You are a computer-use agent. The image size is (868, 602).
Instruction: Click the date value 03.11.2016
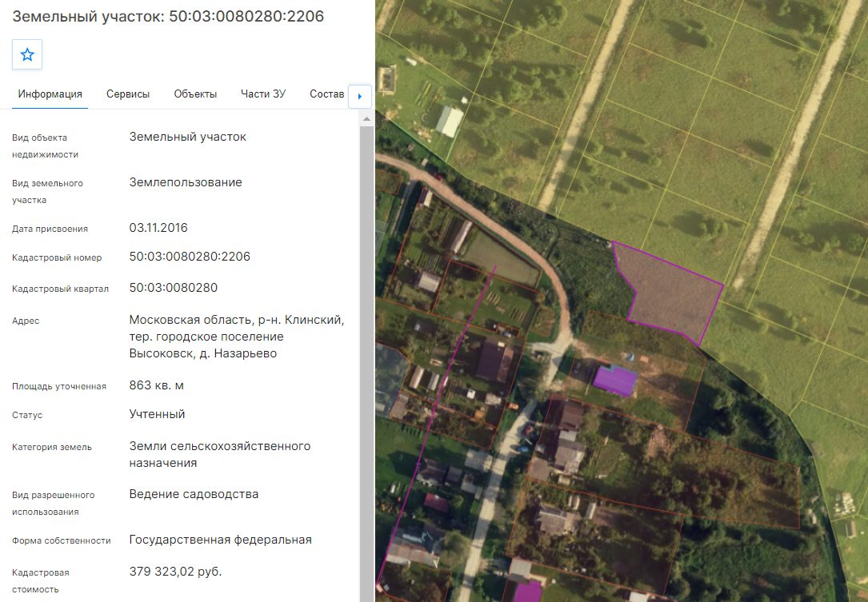(158, 227)
